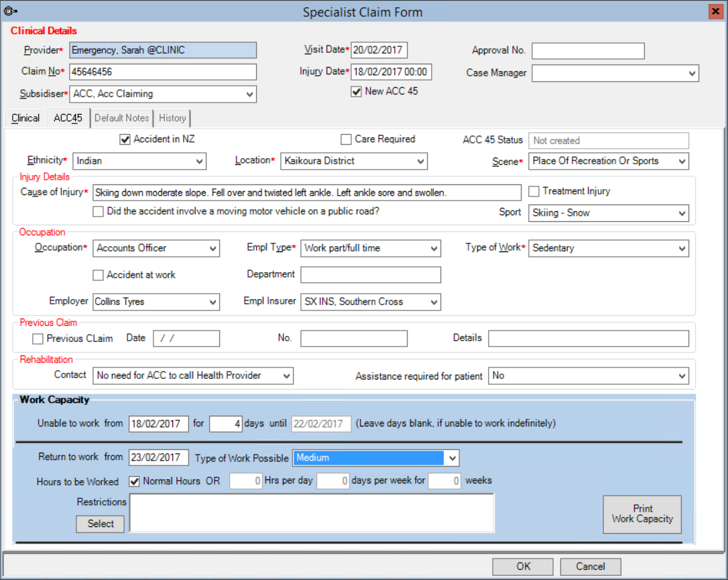Click the Cause of Injury text field
Image resolution: width=728 pixels, height=580 pixels.
307,192
